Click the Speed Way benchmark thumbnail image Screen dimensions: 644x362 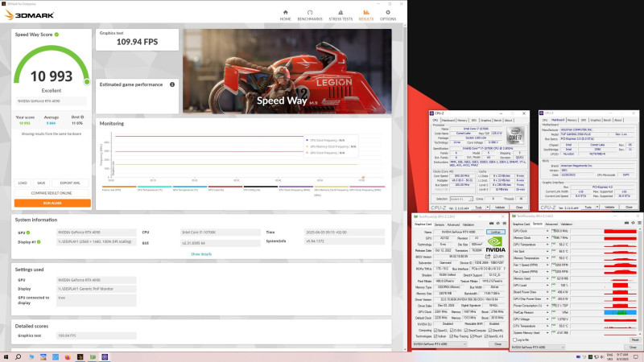click(x=287, y=71)
